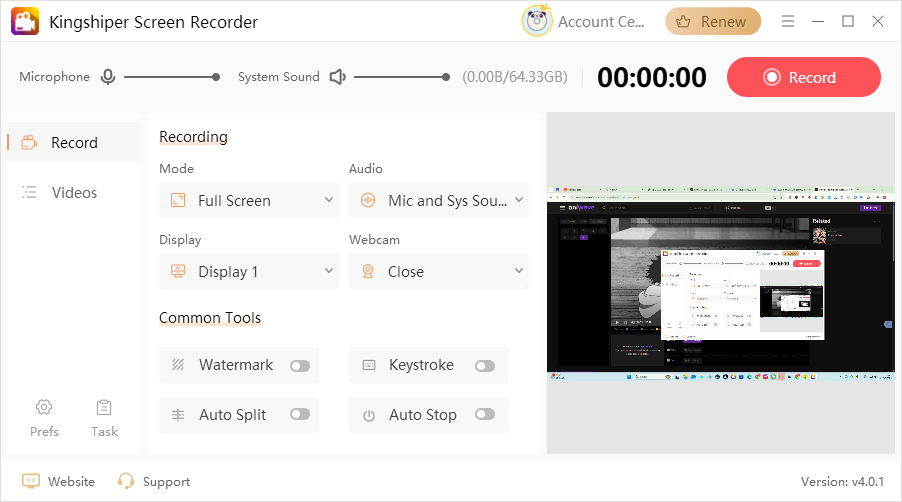The width and height of the screenshot is (902, 502).
Task: Open the Mode Full Screen dropdown
Action: (249, 200)
